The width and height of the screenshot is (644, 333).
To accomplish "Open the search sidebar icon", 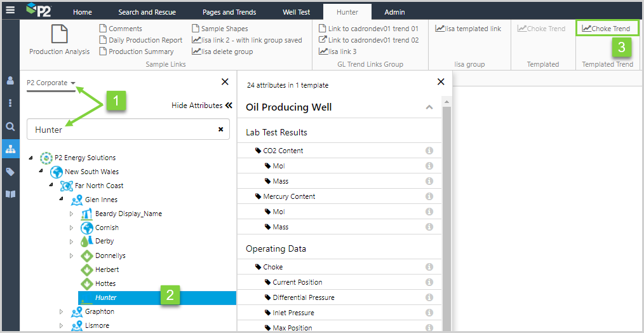I will click(10, 126).
